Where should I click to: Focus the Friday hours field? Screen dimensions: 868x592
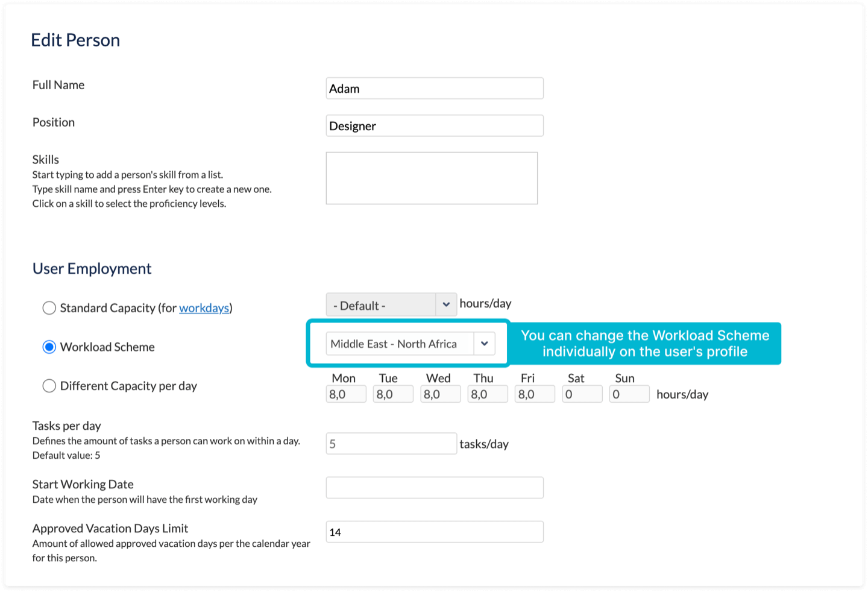tap(534, 394)
